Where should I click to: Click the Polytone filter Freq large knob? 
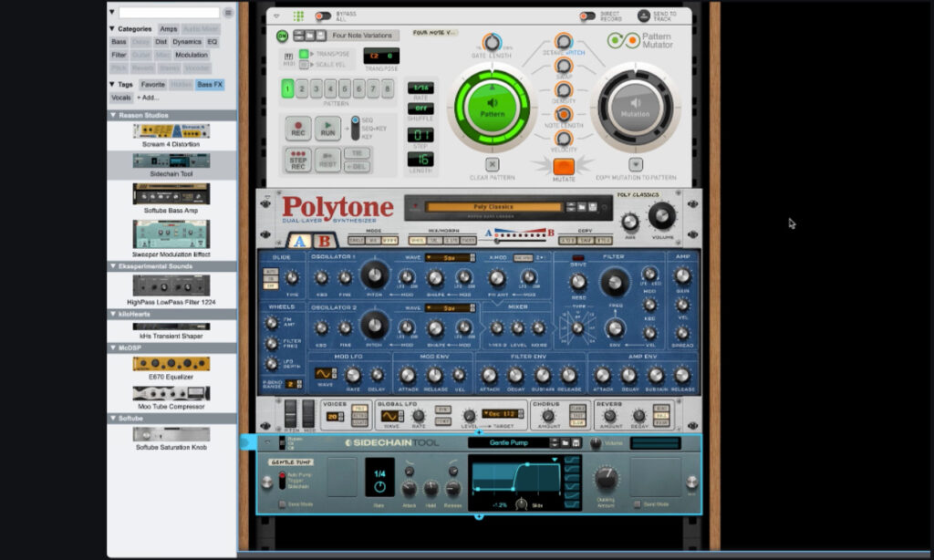[615, 283]
